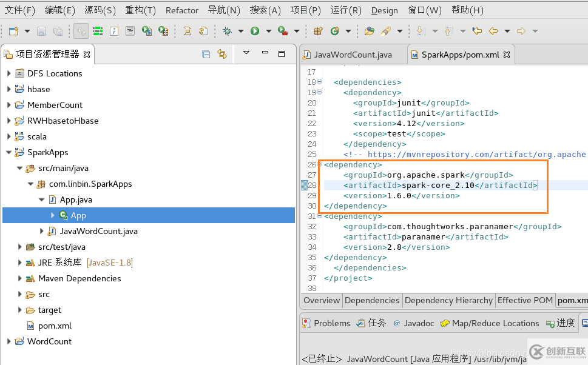The width and height of the screenshot is (588, 365).
Task: Click the Forward navigation arrow icon
Action: 521,31
